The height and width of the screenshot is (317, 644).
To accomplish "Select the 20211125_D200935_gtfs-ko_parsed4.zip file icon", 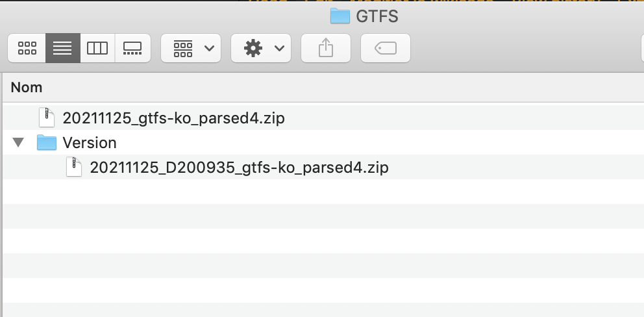I will point(74,168).
